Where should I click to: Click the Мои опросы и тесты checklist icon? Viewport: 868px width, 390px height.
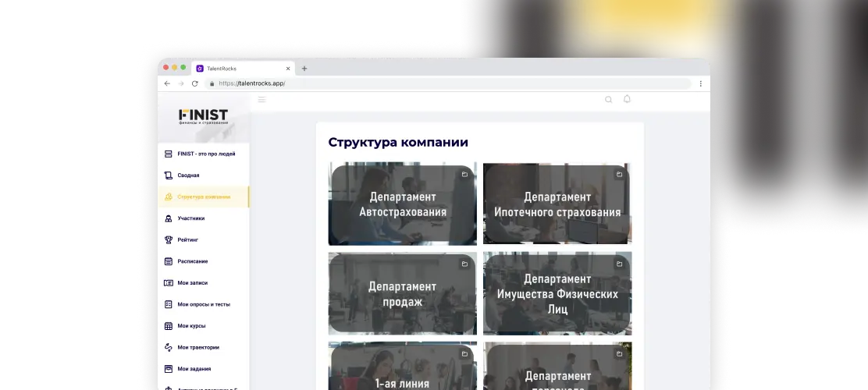(169, 304)
